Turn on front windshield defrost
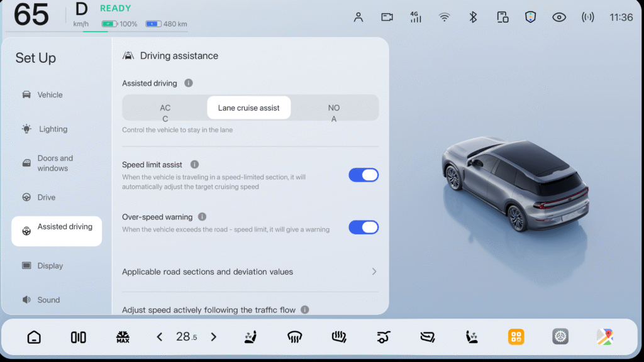Screen dimensions: 644x362 (294, 337)
